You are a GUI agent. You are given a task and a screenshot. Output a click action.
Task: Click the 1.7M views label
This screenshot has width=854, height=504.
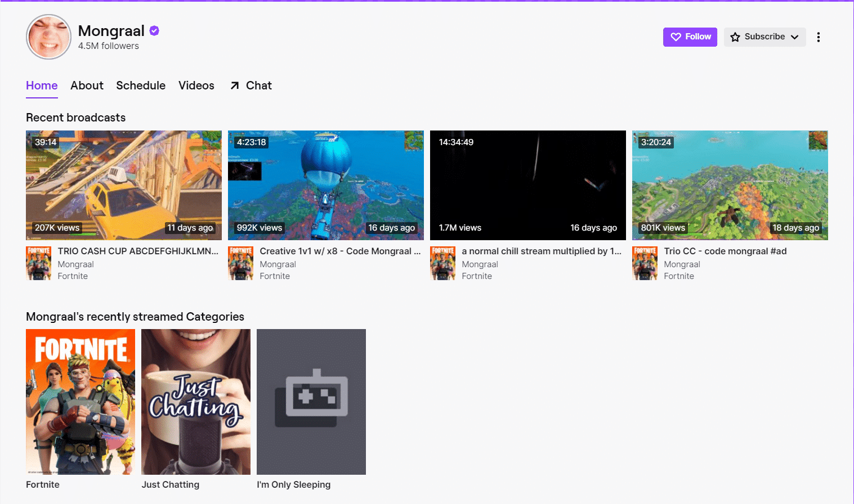(x=460, y=228)
